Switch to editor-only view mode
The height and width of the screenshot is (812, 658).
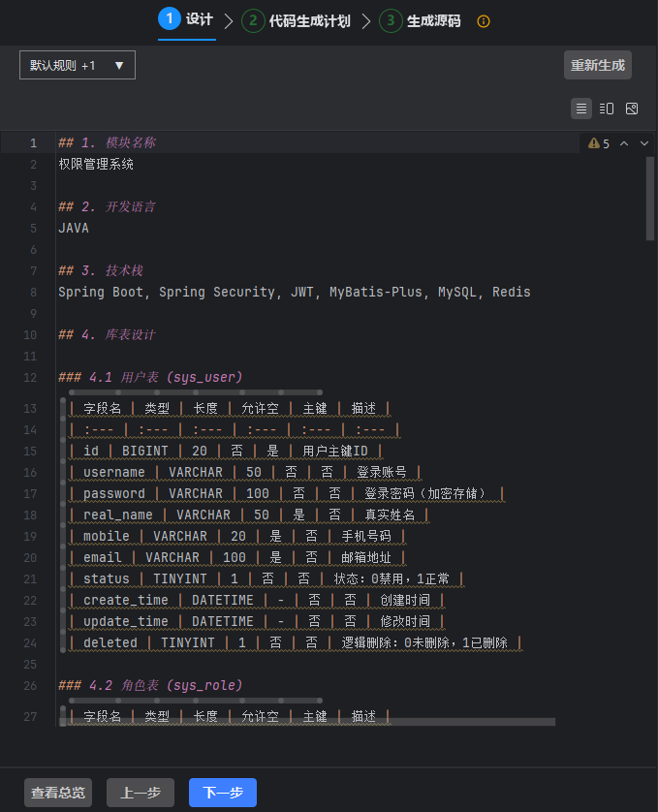click(x=581, y=109)
